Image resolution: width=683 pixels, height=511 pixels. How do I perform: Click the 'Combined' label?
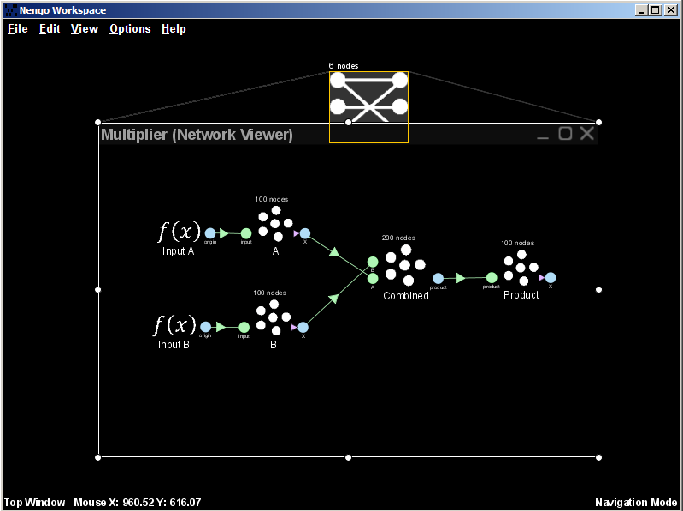406,295
